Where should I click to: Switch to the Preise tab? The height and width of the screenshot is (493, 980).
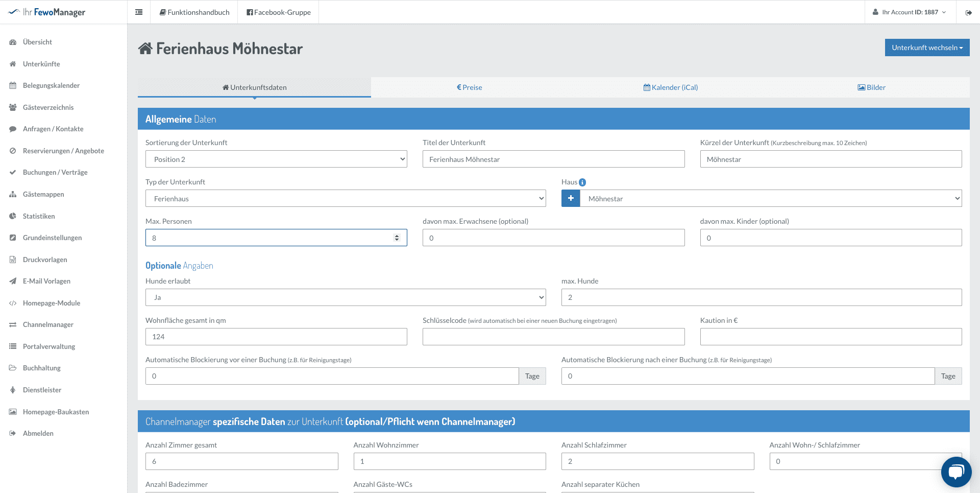[470, 87]
